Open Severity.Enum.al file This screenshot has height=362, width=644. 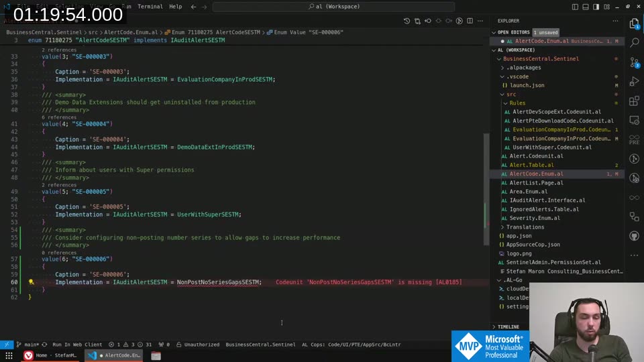[535, 218]
